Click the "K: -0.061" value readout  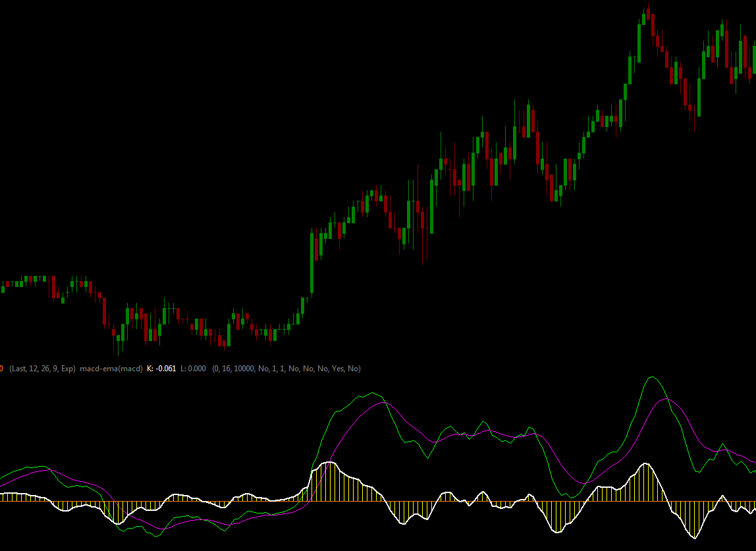click(x=161, y=369)
